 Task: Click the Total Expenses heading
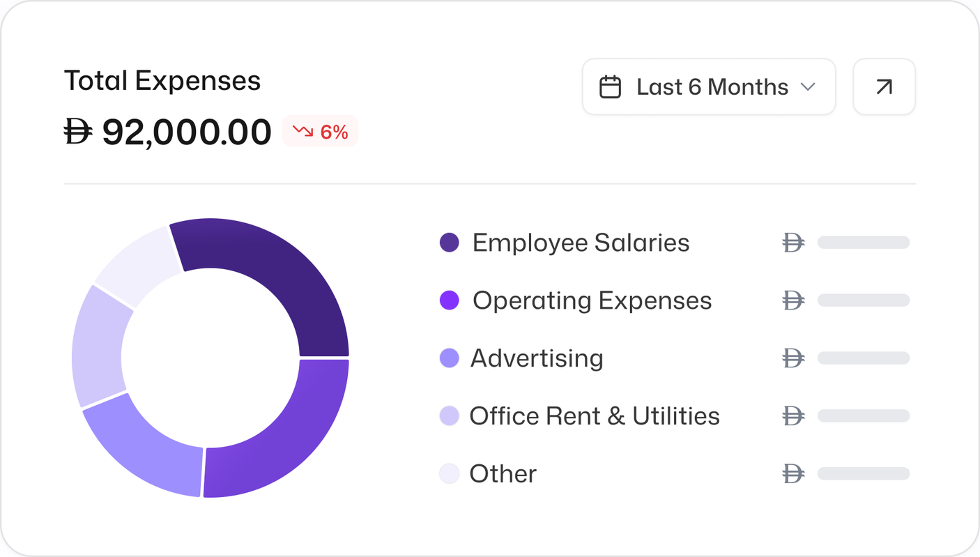click(x=162, y=81)
